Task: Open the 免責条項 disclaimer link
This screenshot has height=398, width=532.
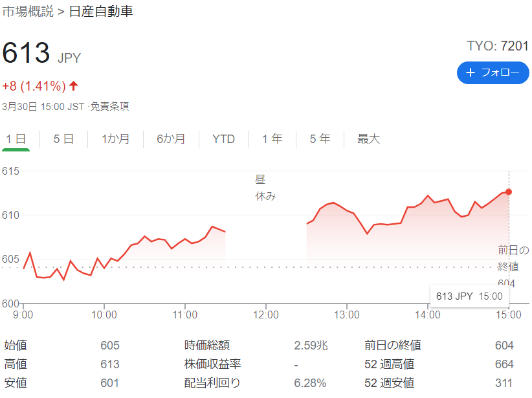Action: click(x=109, y=107)
